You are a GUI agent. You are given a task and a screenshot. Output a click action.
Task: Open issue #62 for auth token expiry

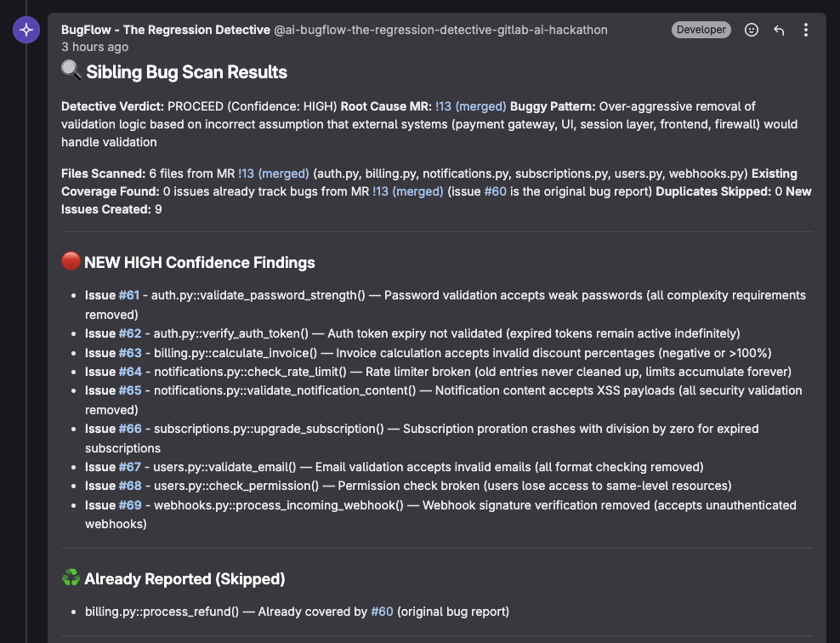pos(129,333)
